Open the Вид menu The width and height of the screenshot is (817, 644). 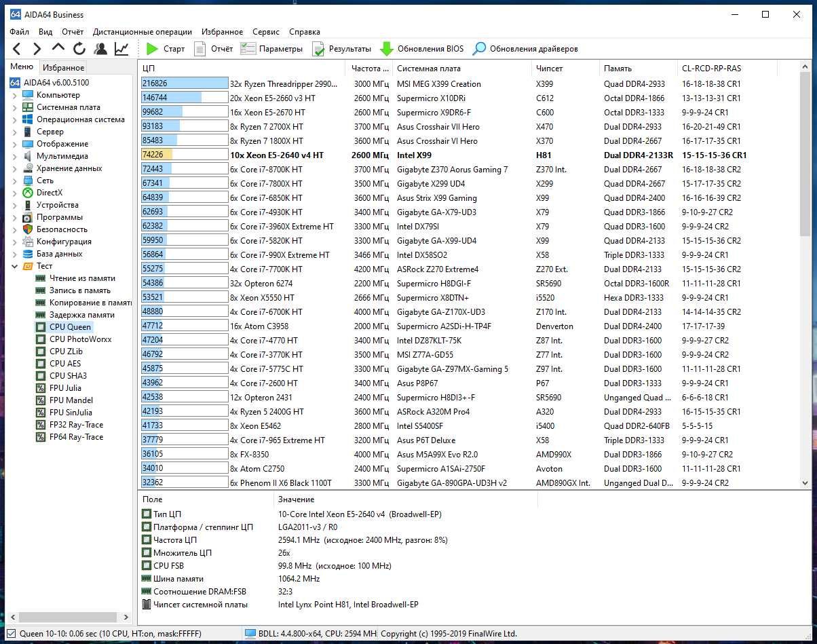point(45,32)
